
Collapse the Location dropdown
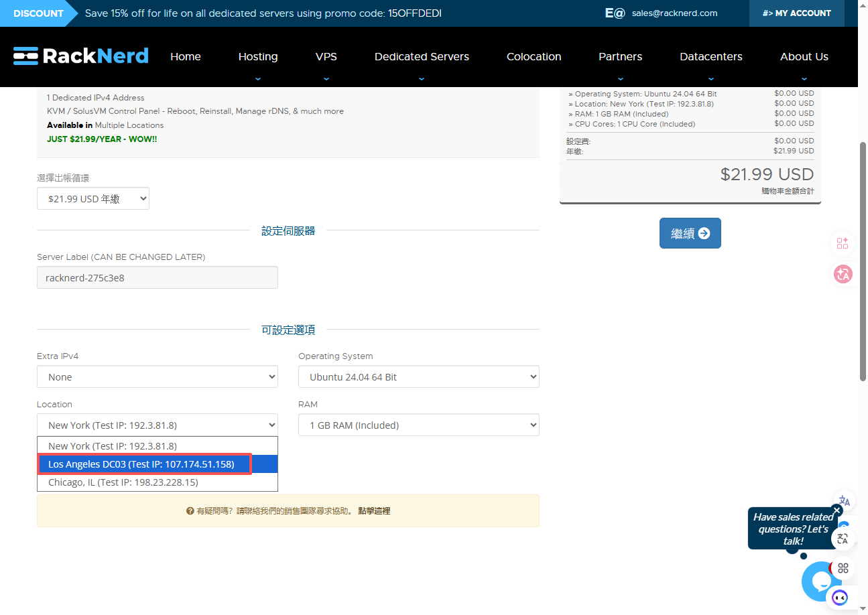pos(158,425)
